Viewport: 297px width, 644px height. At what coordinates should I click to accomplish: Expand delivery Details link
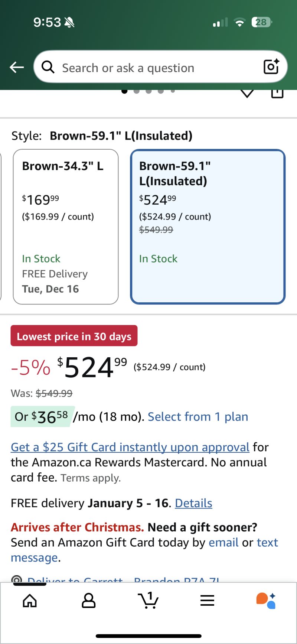point(193,503)
